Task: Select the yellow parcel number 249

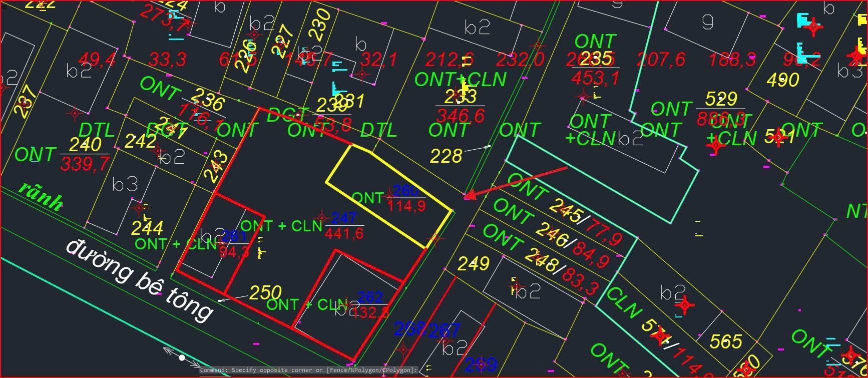Action: tap(473, 263)
